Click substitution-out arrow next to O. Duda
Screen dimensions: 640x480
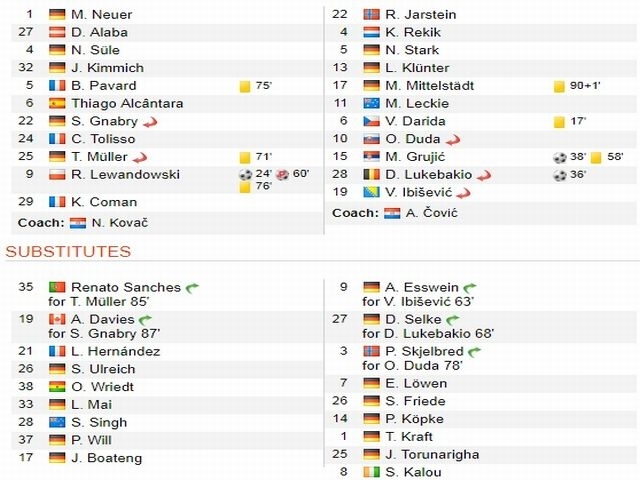(x=453, y=140)
